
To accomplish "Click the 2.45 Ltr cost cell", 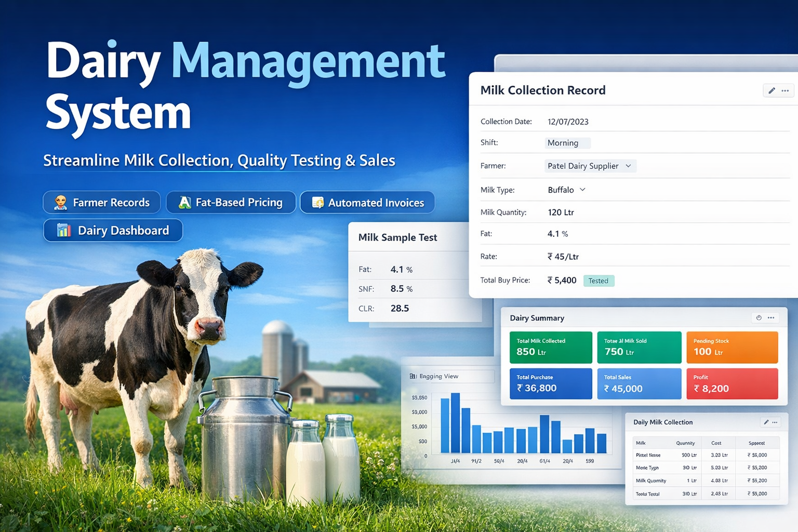I will pos(719,494).
